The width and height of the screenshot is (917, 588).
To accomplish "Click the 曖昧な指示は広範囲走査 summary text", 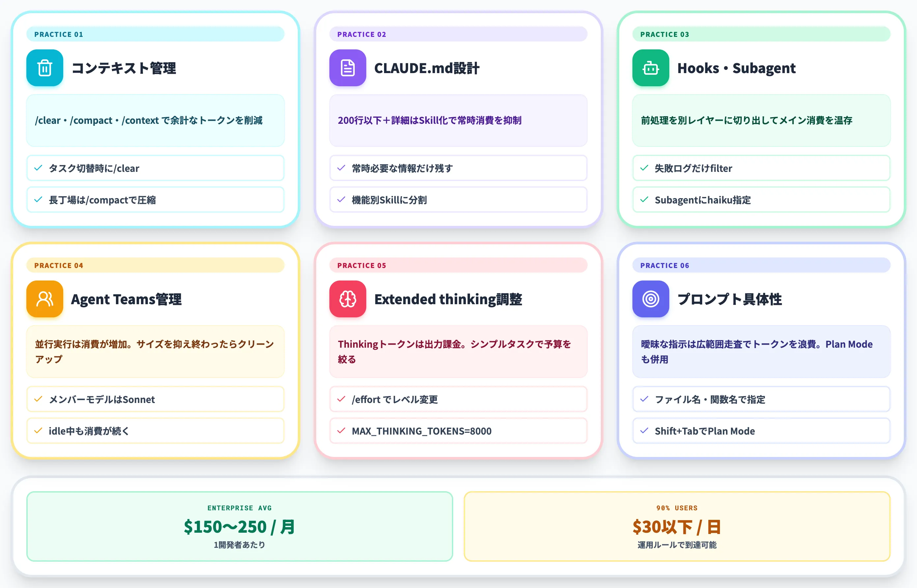I will 757,352.
